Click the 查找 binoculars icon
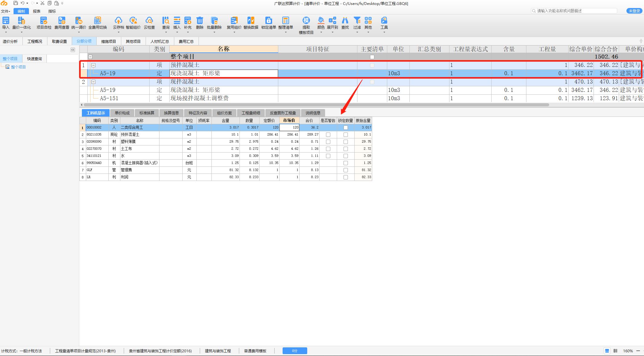Screen dimensions: 644x356 click(x=345, y=21)
